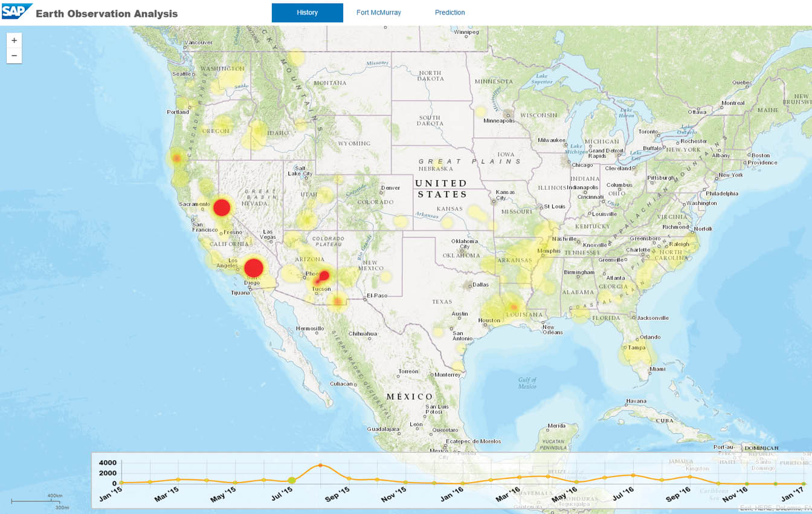Screen dimensions: 812x514
Task: Click the Dallas city label
Action: tap(482, 284)
